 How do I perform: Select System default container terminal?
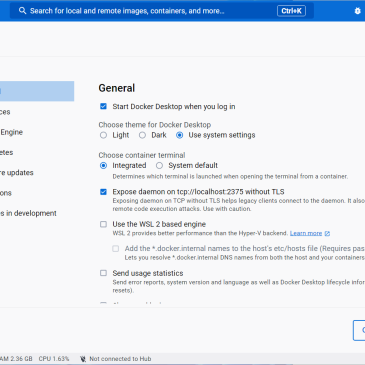pos(159,165)
